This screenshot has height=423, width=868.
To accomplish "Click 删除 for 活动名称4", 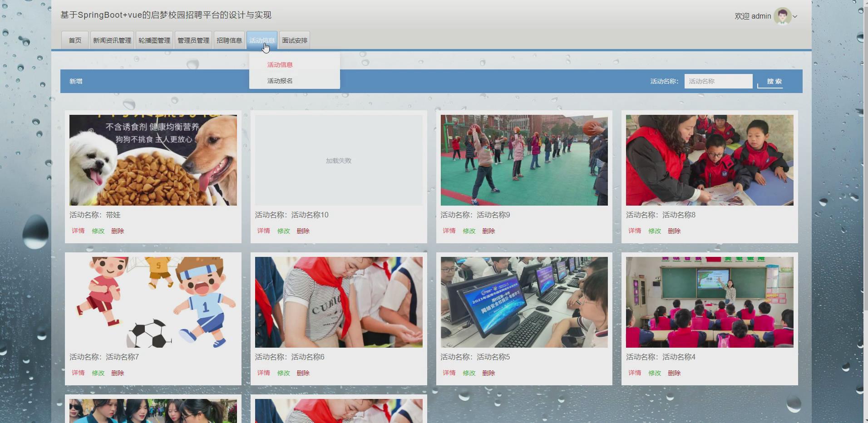I will click(x=674, y=373).
